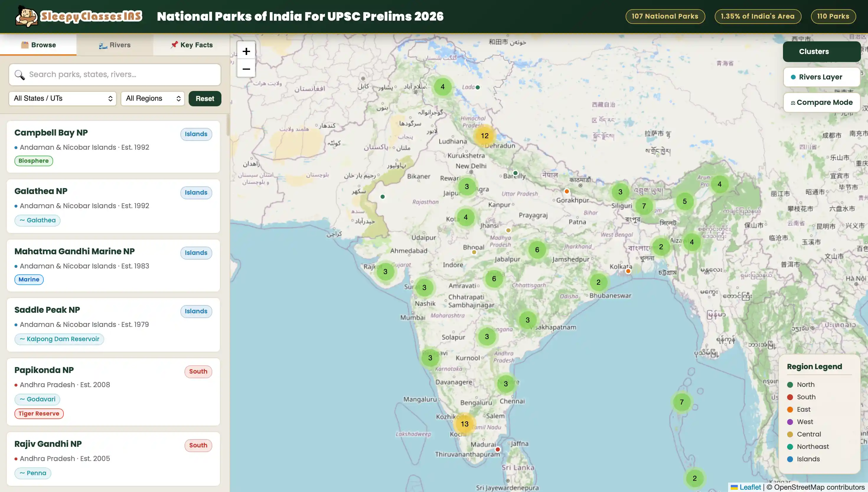Screen dimensions: 868x492
Task: Zoom in on the map
Action: click(246, 51)
